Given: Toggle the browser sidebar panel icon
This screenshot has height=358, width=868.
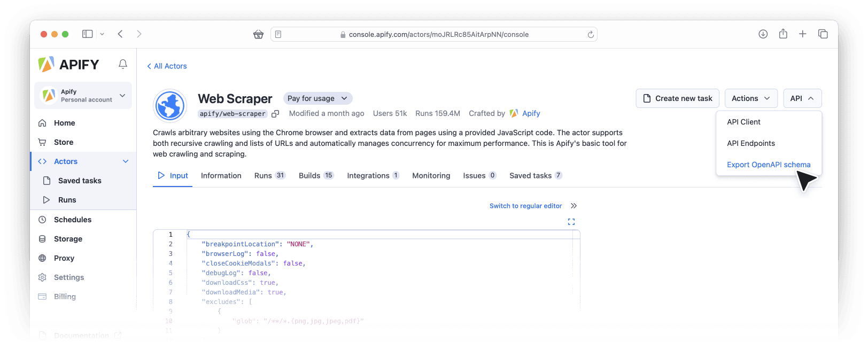Looking at the screenshot, I should [87, 34].
